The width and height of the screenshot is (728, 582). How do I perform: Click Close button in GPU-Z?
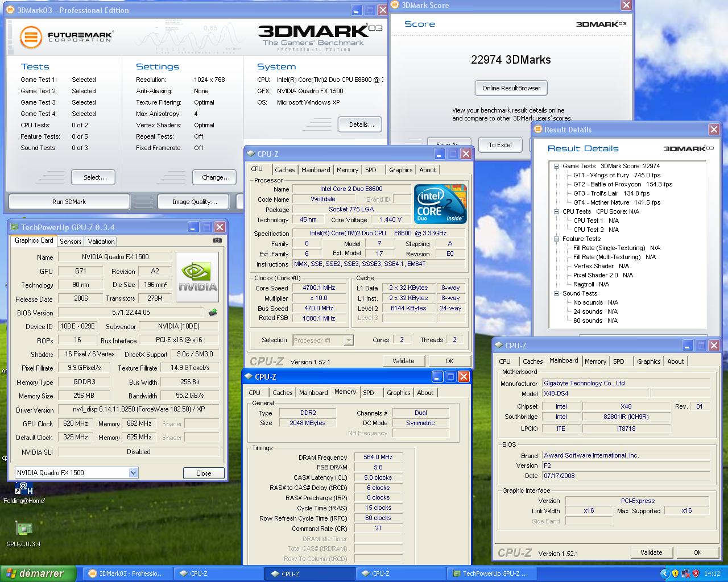[x=204, y=473]
